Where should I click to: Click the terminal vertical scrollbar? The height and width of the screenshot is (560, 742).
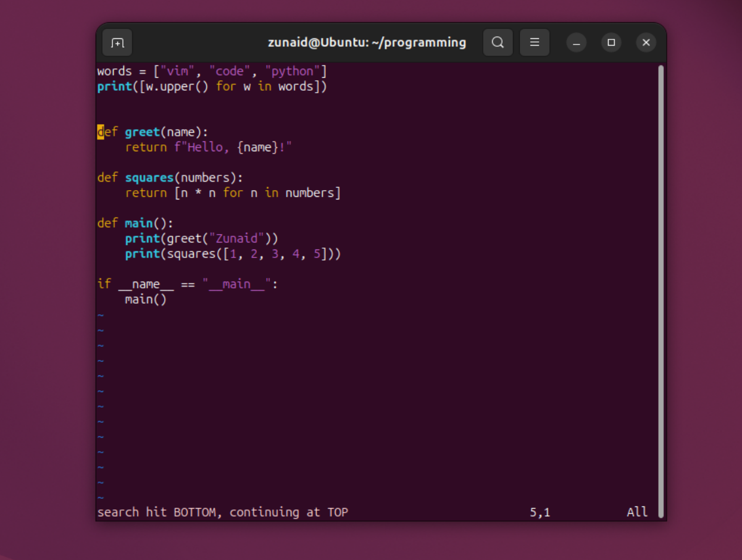(x=661, y=291)
